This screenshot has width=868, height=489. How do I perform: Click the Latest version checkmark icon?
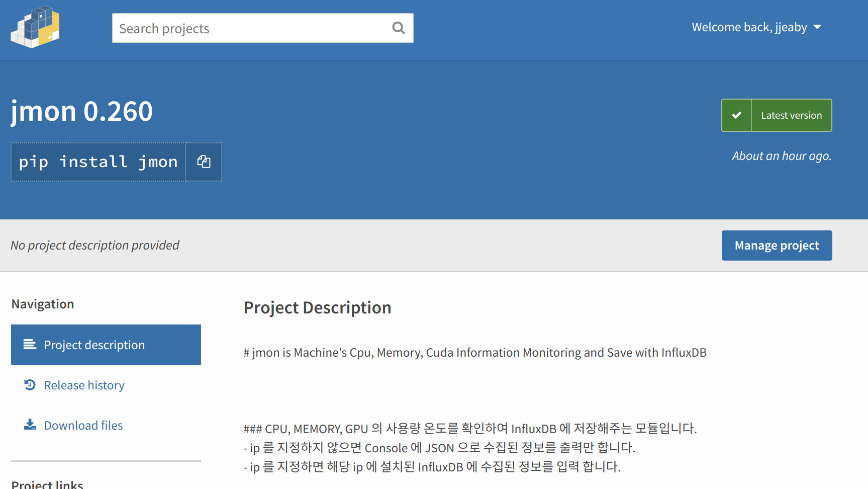737,115
